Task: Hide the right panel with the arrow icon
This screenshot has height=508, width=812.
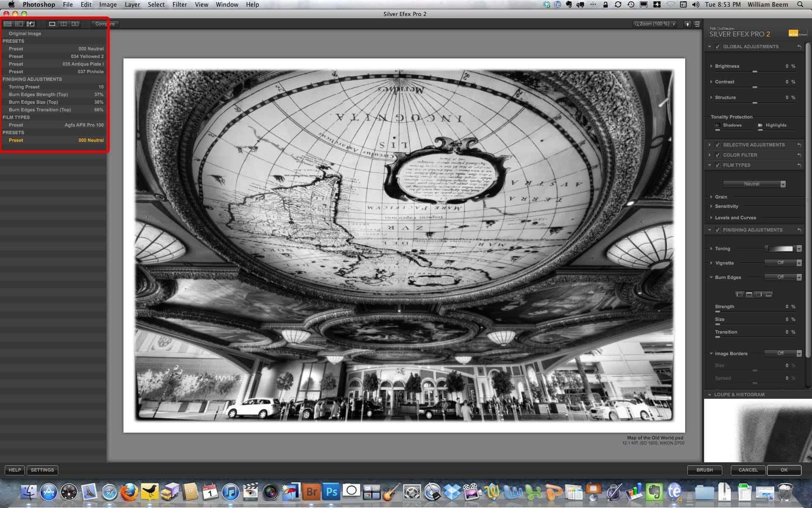Action: [697, 24]
